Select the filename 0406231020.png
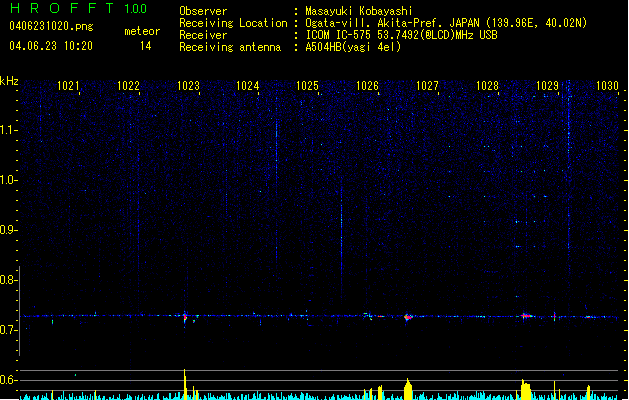629x400 pixels. (x=51, y=26)
